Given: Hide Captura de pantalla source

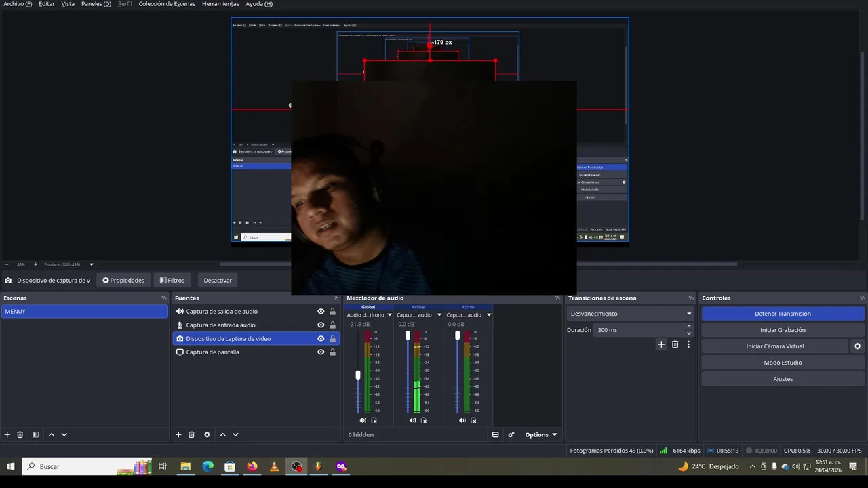Looking at the screenshot, I should click(x=321, y=352).
